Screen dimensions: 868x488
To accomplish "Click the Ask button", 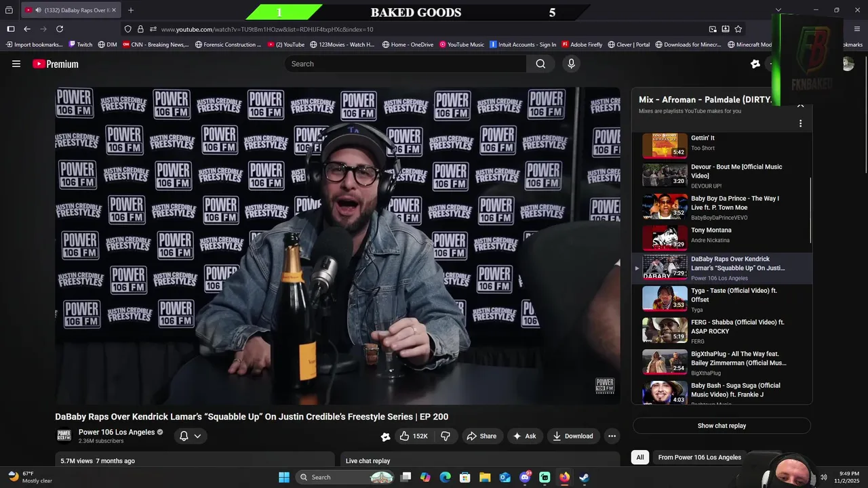I will [524, 436].
